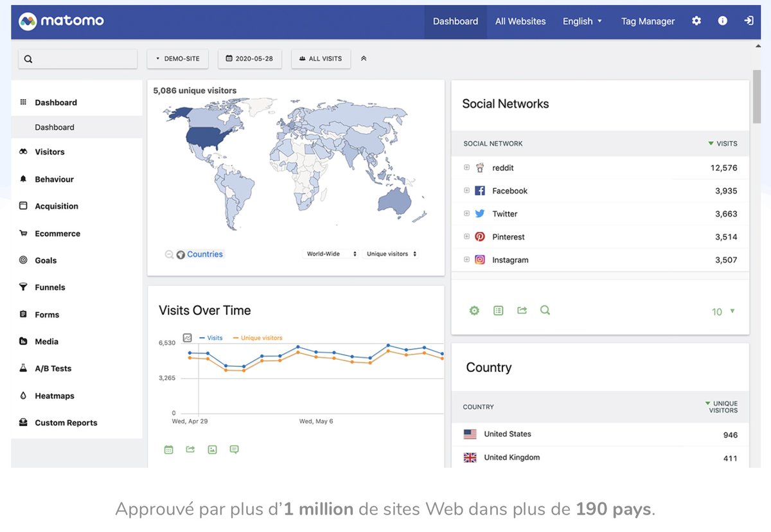
Task: Toggle the Visits series in the chart legend
Action: tap(211, 338)
